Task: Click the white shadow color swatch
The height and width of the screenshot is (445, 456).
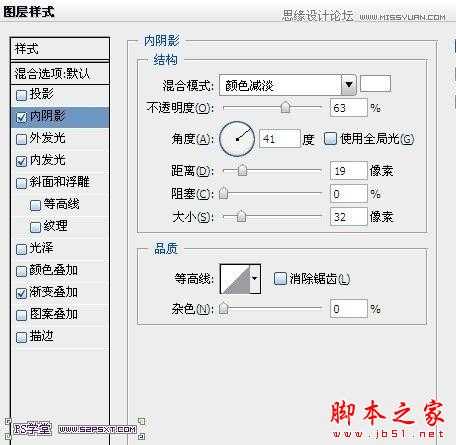Action: (x=375, y=84)
